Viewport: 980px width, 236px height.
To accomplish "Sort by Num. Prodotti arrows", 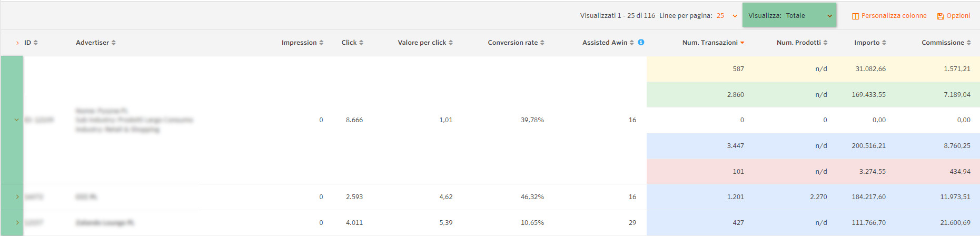I will [x=825, y=43].
